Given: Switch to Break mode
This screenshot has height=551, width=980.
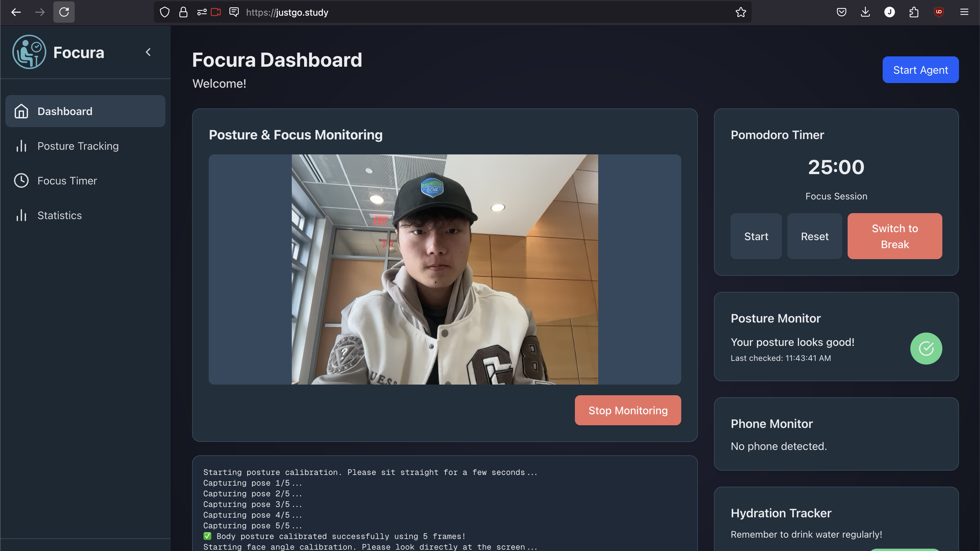Looking at the screenshot, I should (894, 236).
